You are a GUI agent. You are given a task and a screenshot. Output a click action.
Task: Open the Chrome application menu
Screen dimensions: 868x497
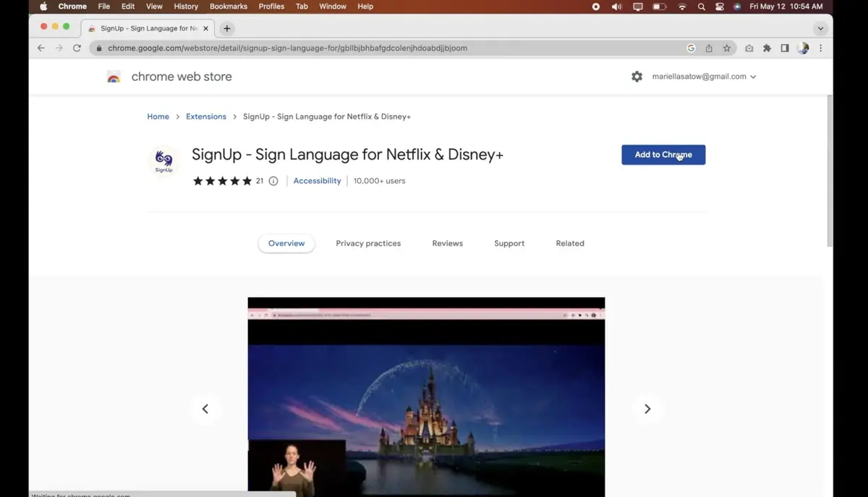72,7
